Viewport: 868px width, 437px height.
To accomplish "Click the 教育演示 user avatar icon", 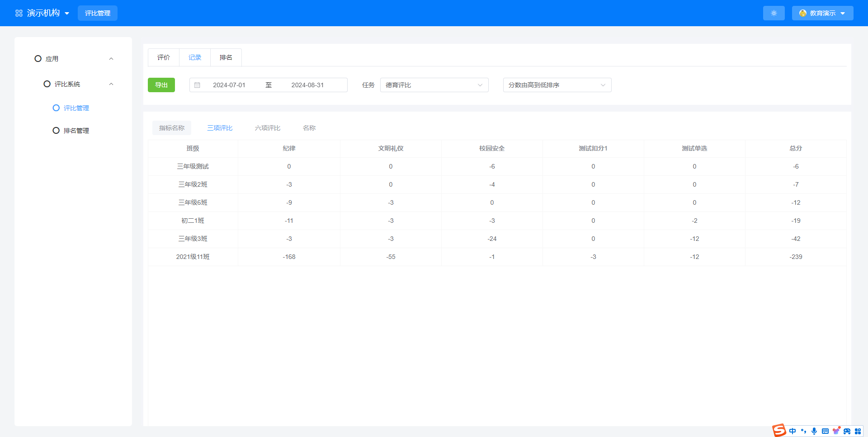I will 803,13.
